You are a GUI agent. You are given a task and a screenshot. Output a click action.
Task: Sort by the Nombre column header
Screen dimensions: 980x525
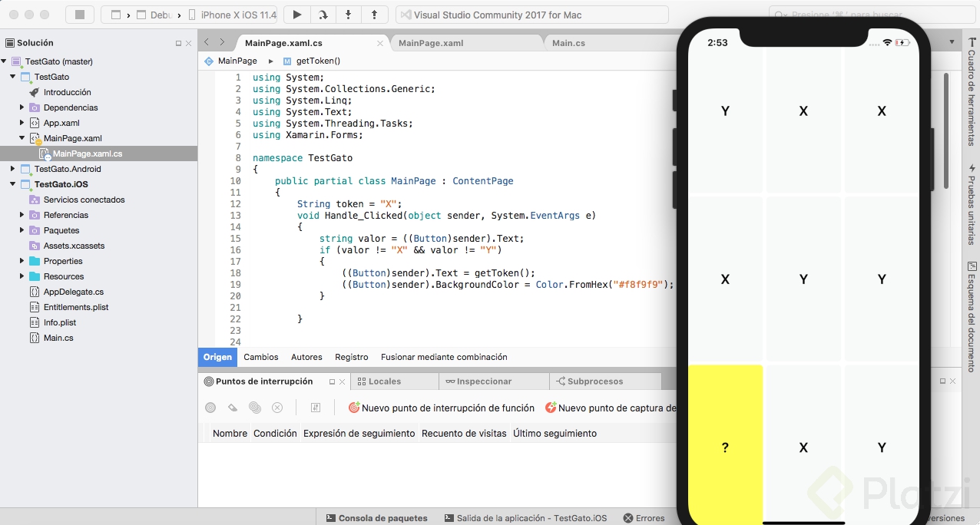tap(230, 434)
